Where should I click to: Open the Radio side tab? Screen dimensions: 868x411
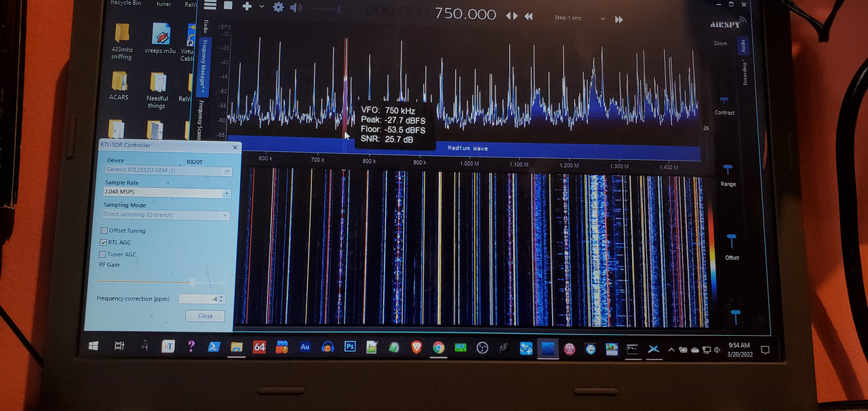coord(205,26)
